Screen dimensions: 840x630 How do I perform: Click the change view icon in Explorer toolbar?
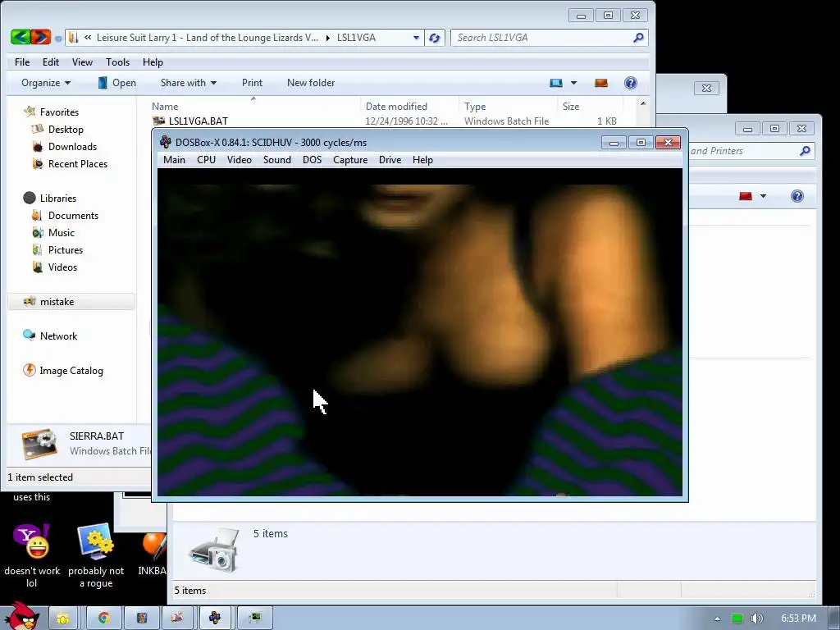[556, 83]
